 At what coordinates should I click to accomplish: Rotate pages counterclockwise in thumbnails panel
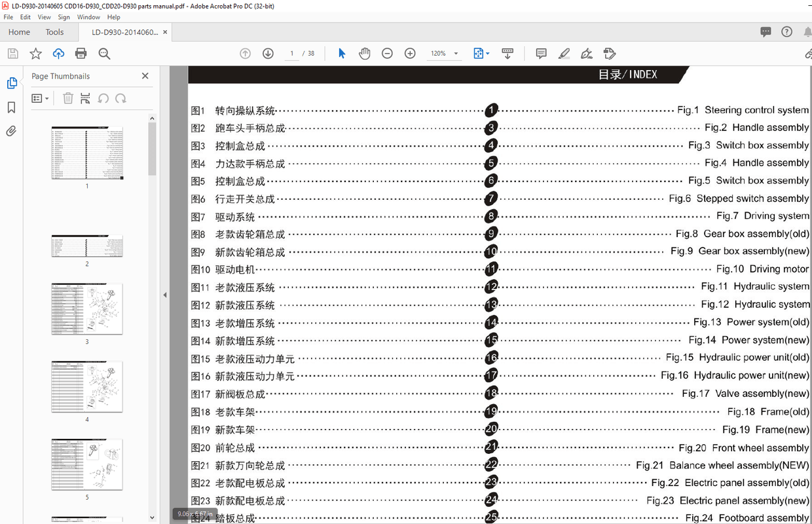coord(103,98)
